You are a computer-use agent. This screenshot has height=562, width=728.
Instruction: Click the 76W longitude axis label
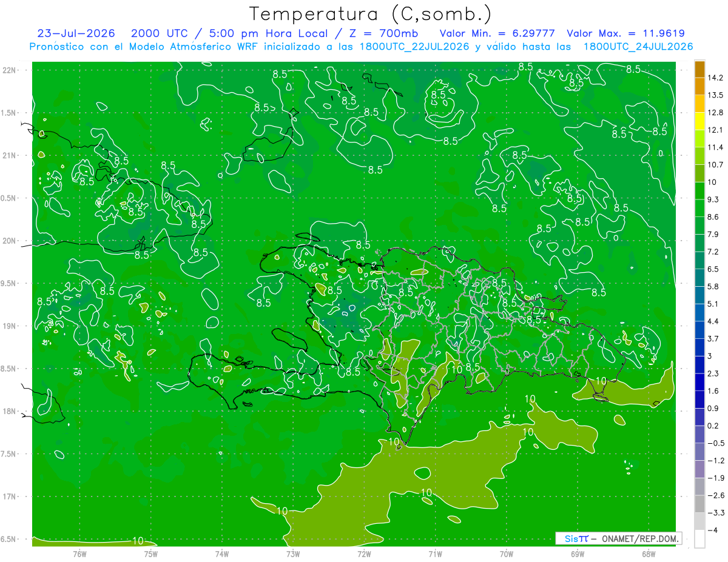coord(79,554)
